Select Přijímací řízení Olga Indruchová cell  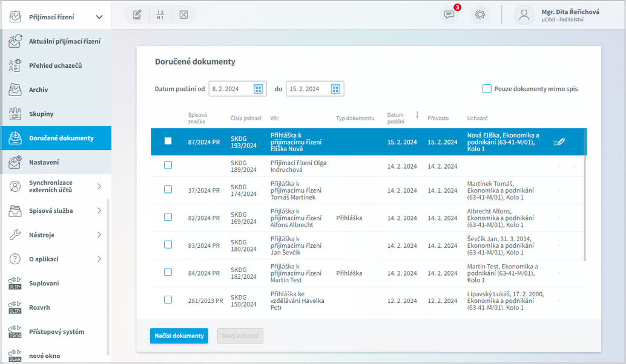(298, 166)
